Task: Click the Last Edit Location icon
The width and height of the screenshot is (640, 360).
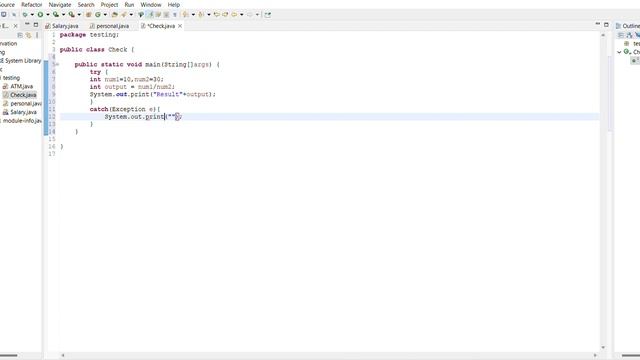Action: coord(217,15)
